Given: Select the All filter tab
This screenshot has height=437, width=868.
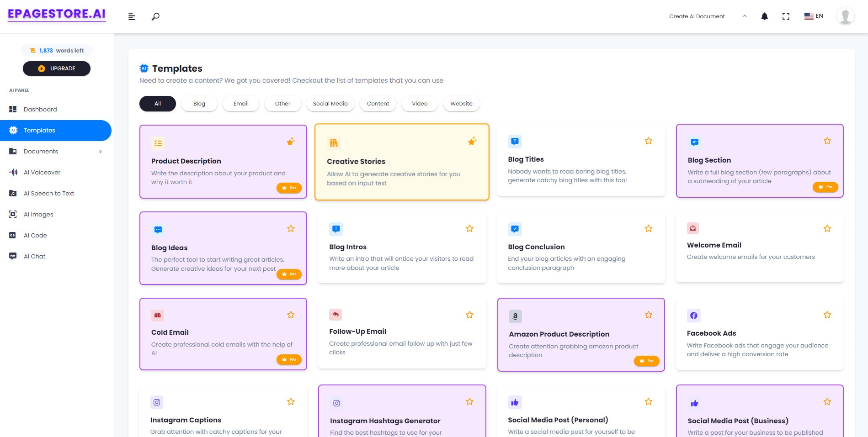Looking at the screenshot, I should (x=158, y=104).
